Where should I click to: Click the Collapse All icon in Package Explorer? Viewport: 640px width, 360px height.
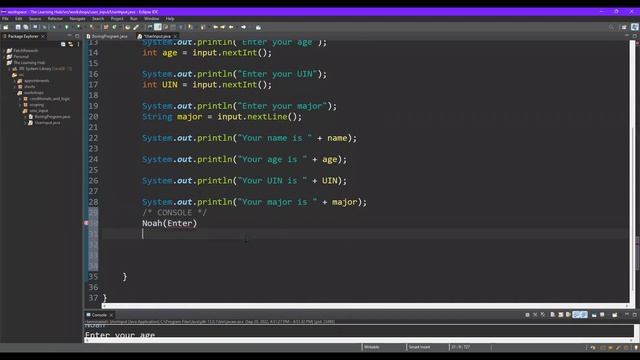pyautogui.click(x=63, y=44)
